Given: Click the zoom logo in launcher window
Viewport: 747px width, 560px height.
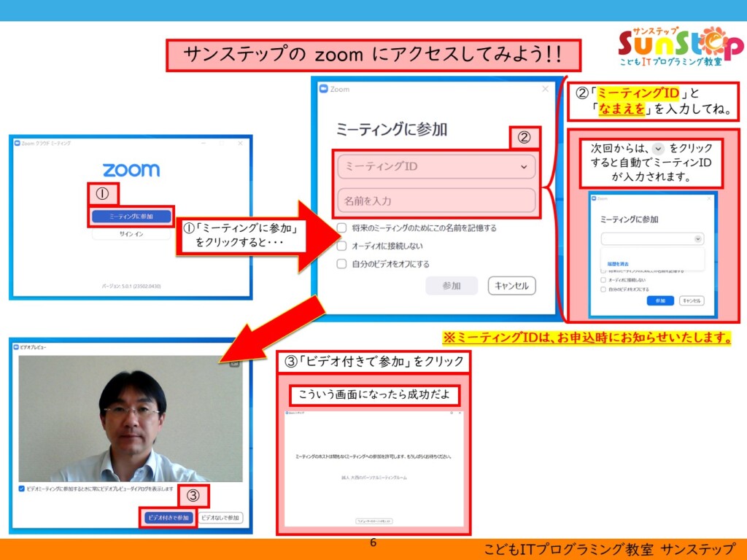Looking at the screenshot, I should click(131, 170).
